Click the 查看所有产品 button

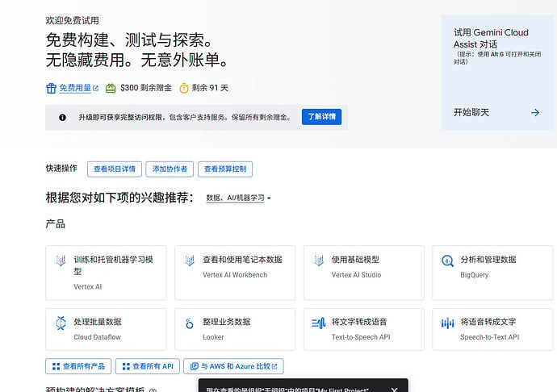78,366
